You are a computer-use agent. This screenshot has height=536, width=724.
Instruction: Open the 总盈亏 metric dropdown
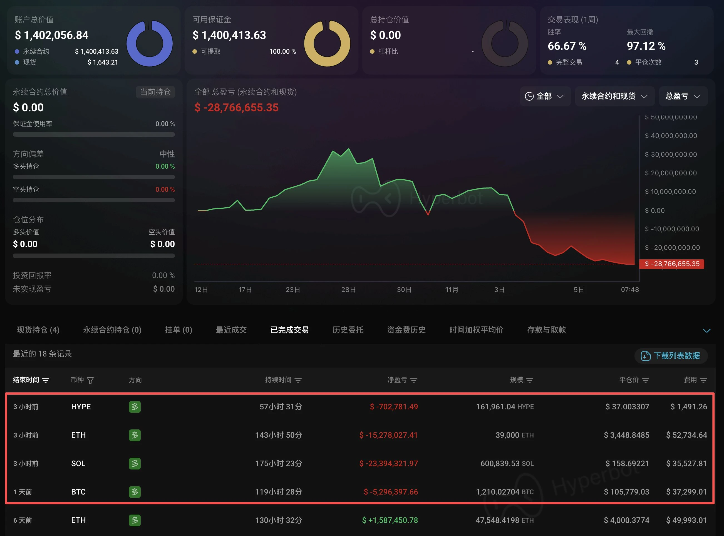(684, 97)
